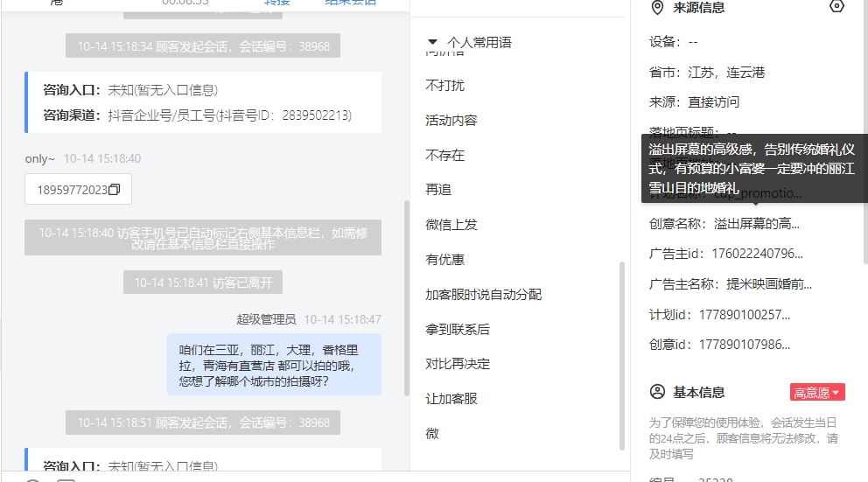
Task: Select quick phrase 不打扰
Action: tap(445, 85)
